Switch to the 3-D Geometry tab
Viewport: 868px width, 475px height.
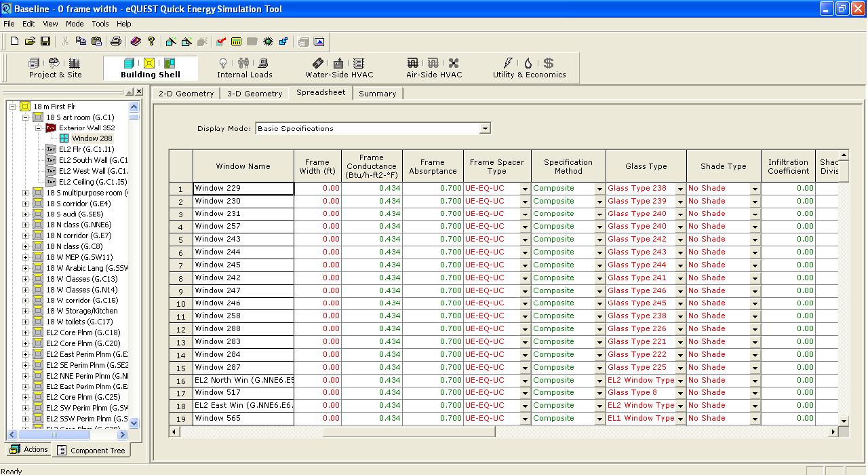254,94
